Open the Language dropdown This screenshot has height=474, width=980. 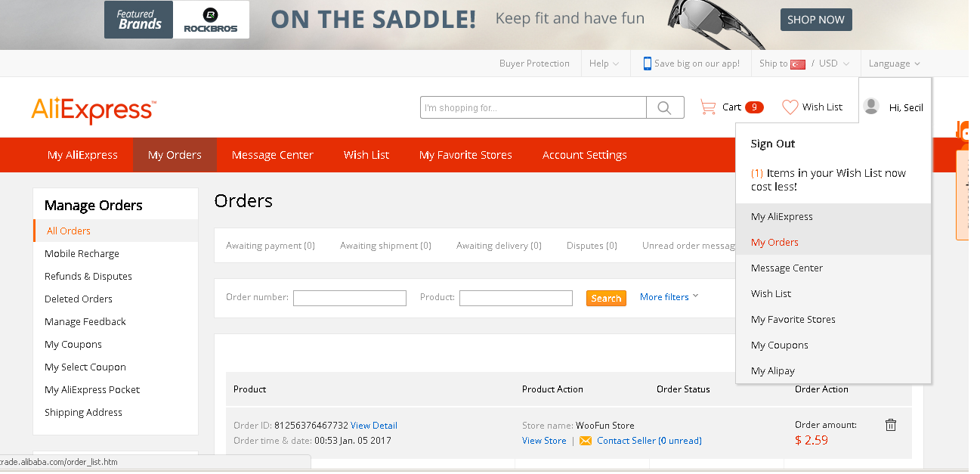click(895, 64)
